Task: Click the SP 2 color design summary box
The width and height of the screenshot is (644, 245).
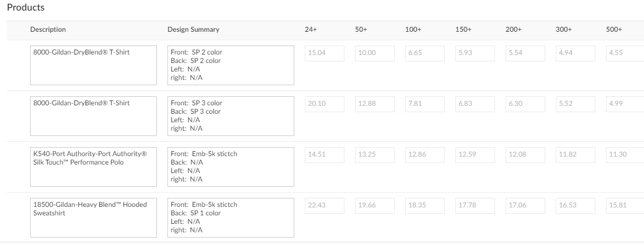Action: click(230, 65)
